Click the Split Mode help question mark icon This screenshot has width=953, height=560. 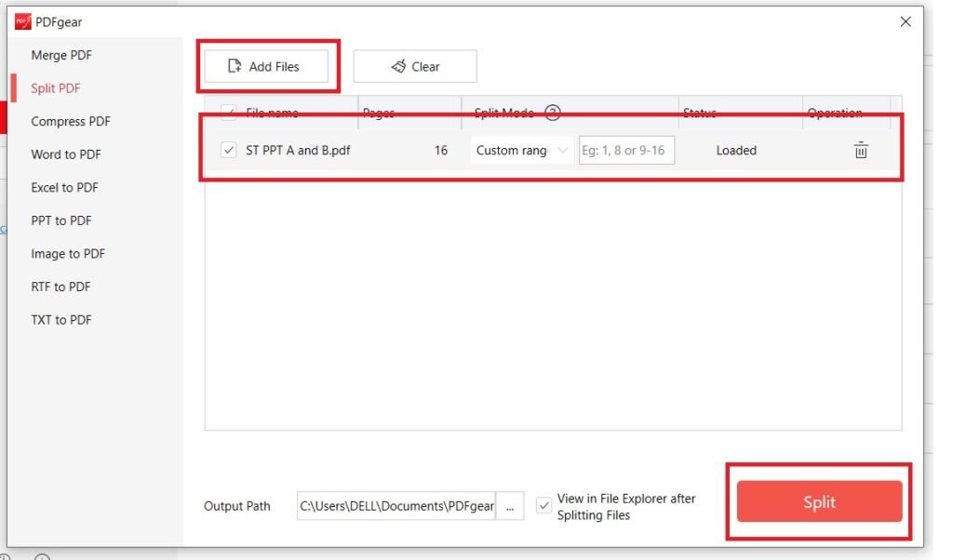(553, 113)
